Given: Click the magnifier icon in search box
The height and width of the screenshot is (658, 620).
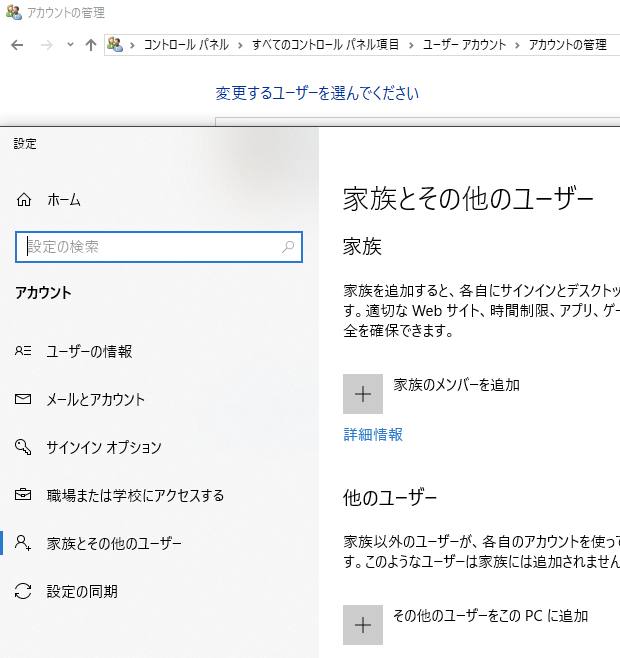Looking at the screenshot, I should (289, 247).
